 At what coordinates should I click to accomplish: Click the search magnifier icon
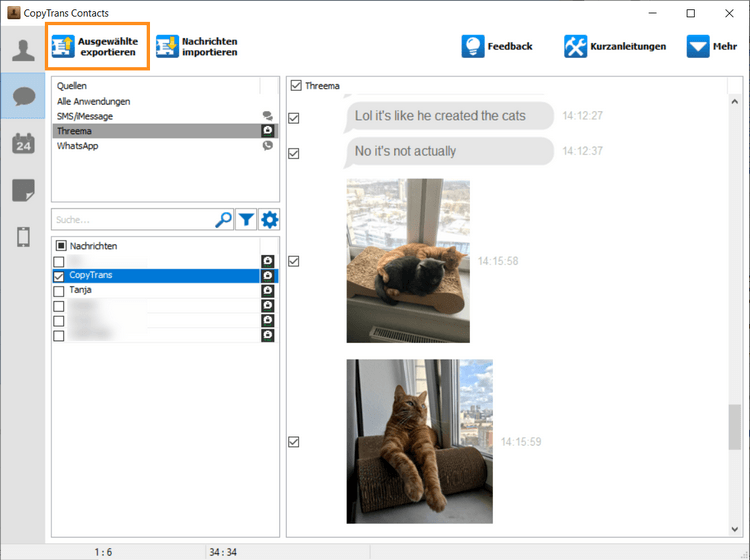coord(223,220)
